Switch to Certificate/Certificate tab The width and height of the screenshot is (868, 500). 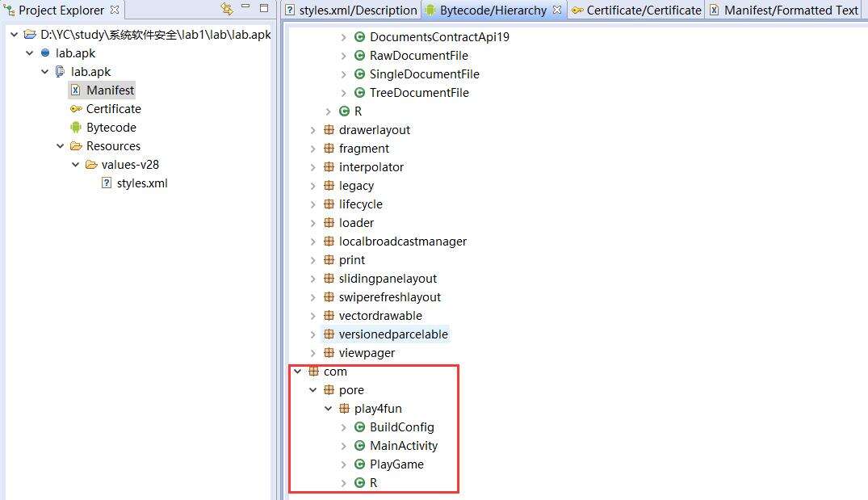coord(636,11)
